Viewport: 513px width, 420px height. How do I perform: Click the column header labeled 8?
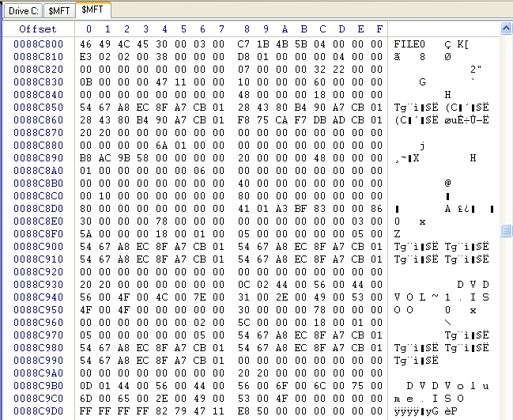coord(247,29)
